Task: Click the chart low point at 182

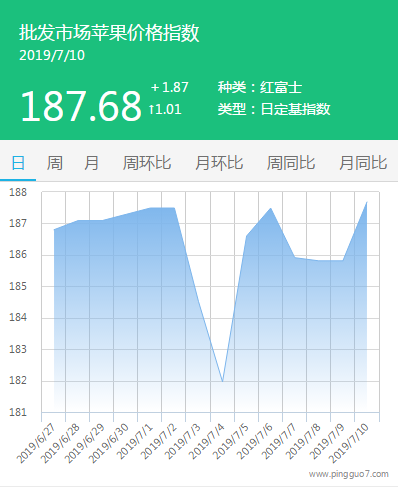Action: (222, 381)
